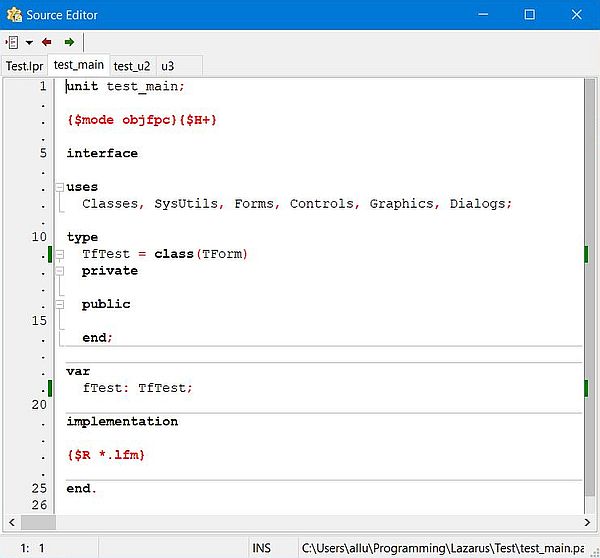Click line number 26 in gutter
The image size is (600, 558).
pyautogui.click(x=39, y=505)
